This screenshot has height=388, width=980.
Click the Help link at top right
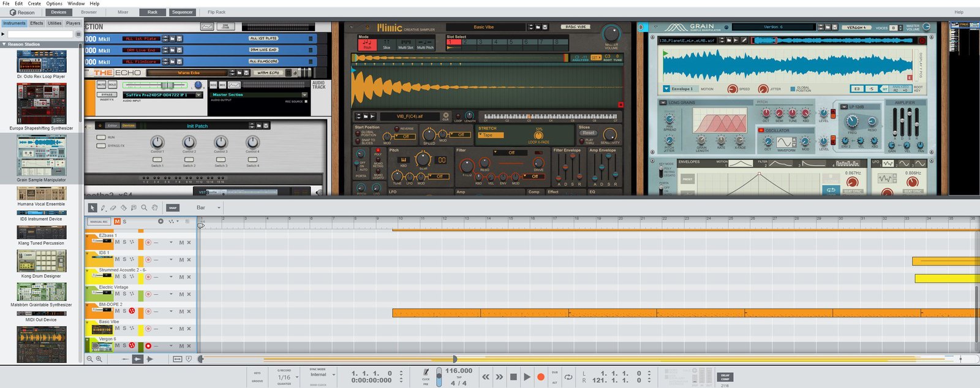(x=959, y=12)
